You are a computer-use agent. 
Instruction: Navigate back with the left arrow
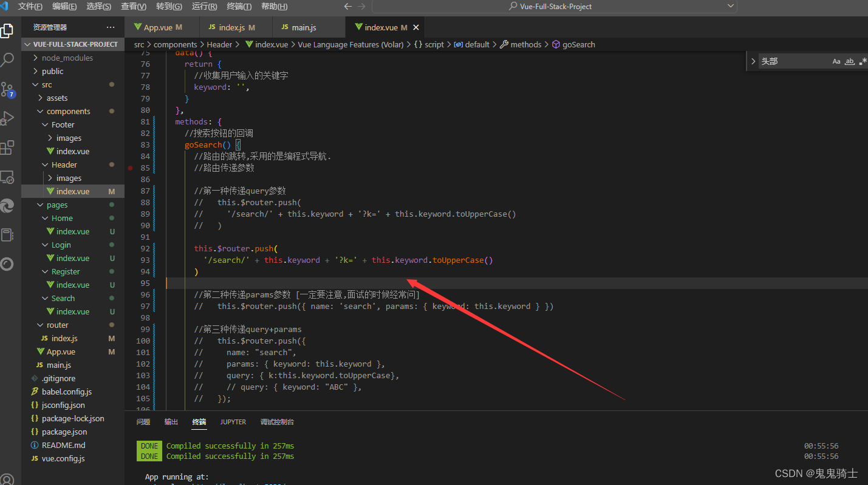[x=348, y=7]
